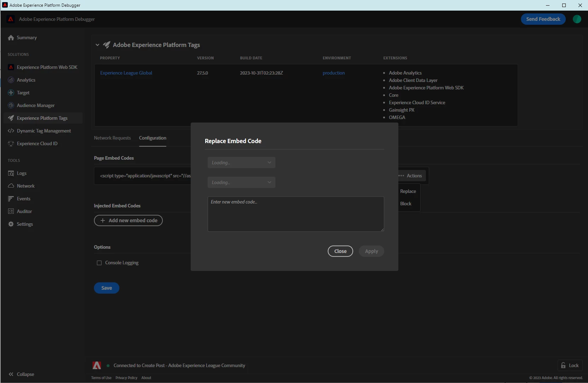Open the Settings gear icon
The width and height of the screenshot is (588, 383).
(11, 224)
